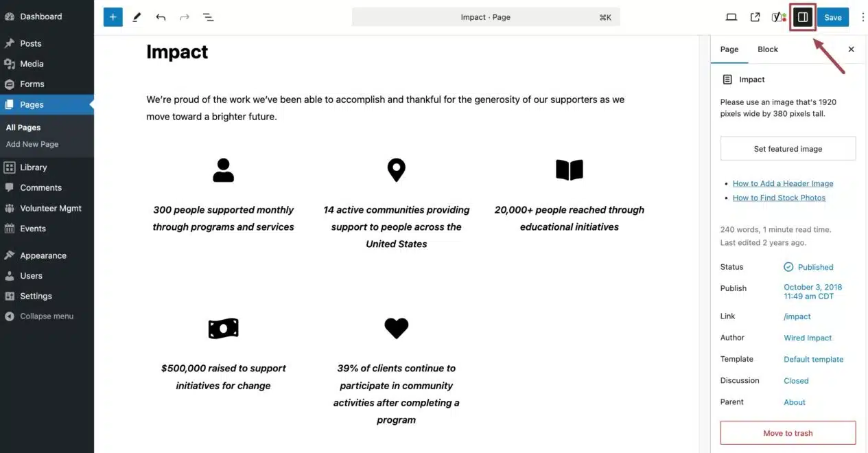Open the Document Overview list icon

[x=208, y=17]
